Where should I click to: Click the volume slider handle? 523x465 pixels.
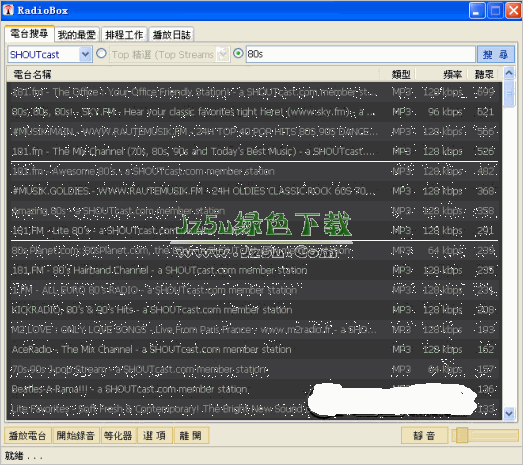tap(462, 435)
